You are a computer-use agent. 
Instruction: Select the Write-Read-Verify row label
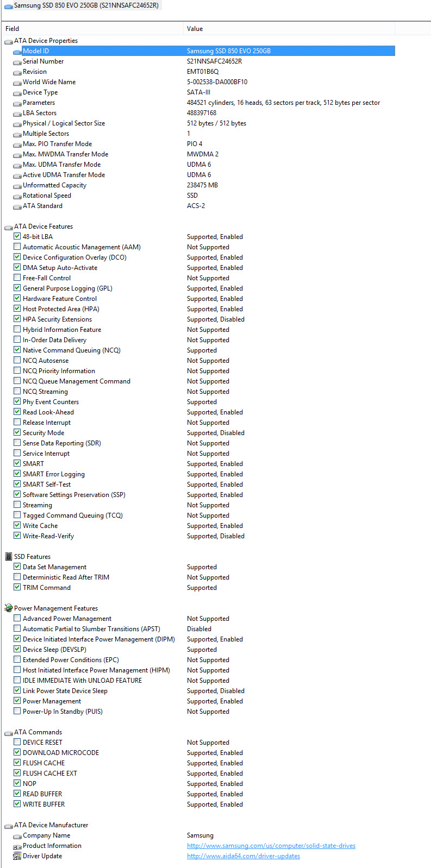pyautogui.click(x=48, y=536)
